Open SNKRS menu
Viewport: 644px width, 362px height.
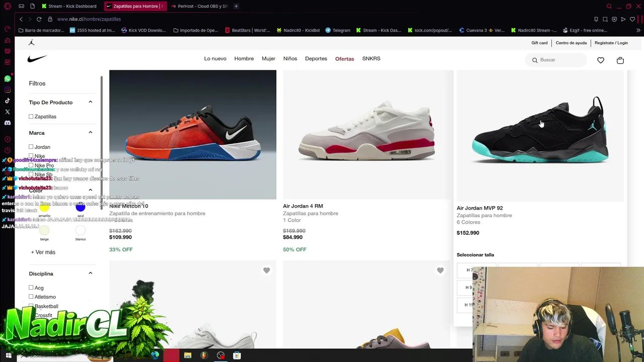pos(371,59)
